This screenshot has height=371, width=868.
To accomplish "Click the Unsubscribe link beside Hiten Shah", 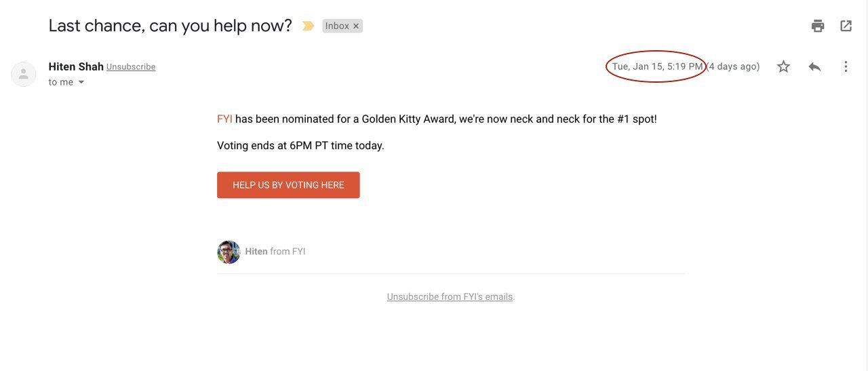I will click(131, 67).
